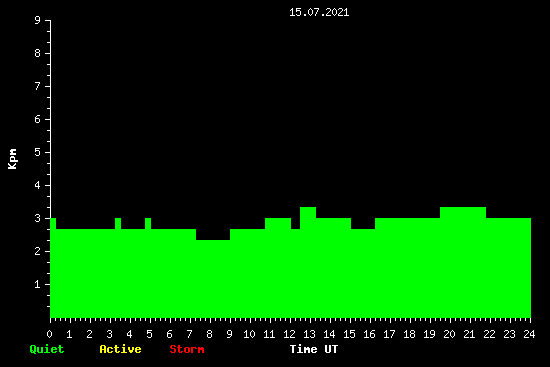Click Kpm value 1 on the y-axis
This screenshot has width=550, height=367.
pyautogui.click(x=38, y=284)
